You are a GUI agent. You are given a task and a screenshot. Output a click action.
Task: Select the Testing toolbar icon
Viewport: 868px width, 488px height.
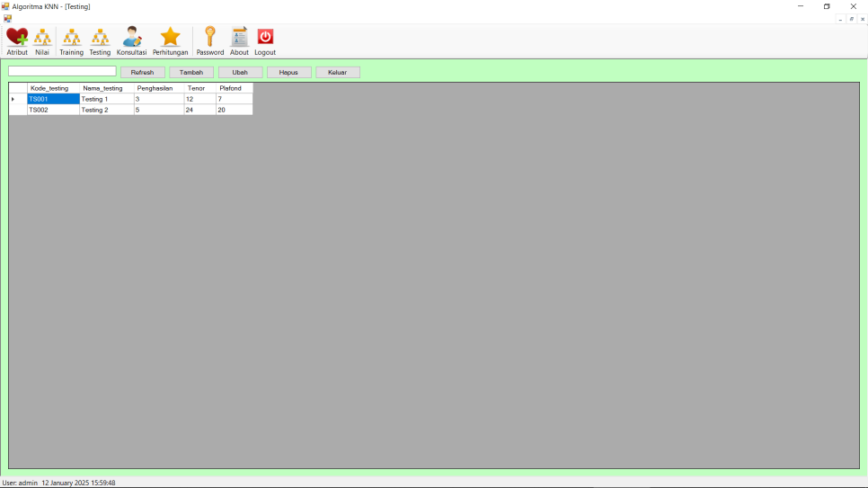click(x=100, y=38)
